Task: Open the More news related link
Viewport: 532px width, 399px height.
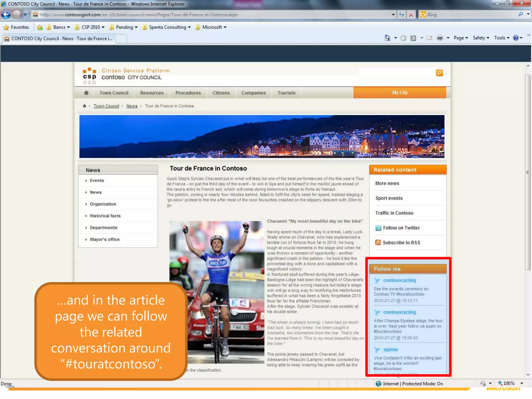Action: pos(387,183)
